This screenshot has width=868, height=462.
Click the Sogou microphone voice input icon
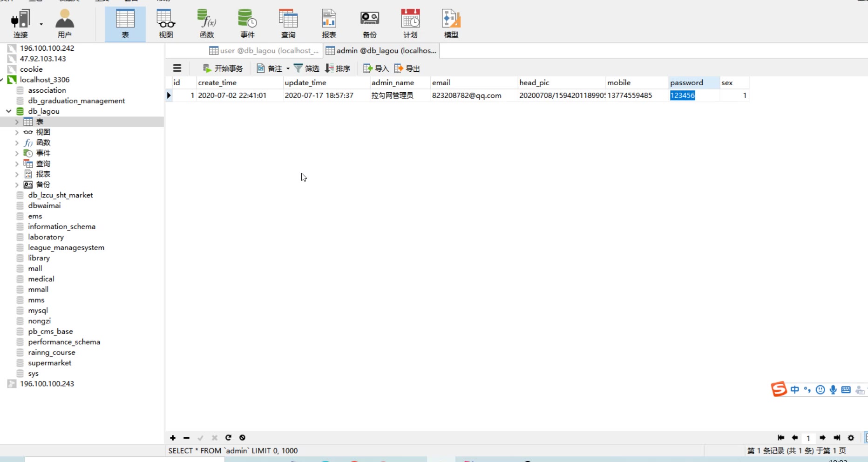[833, 390]
